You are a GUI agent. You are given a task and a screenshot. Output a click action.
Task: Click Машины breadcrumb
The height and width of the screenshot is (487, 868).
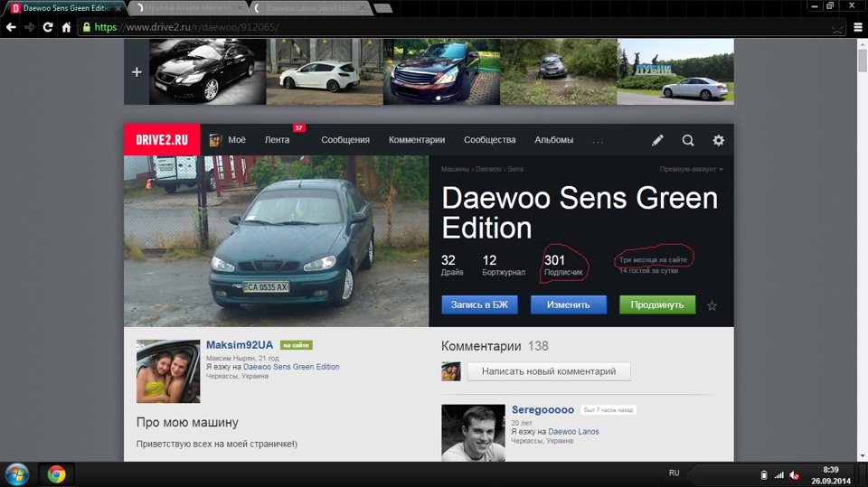click(x=455, y=169)
